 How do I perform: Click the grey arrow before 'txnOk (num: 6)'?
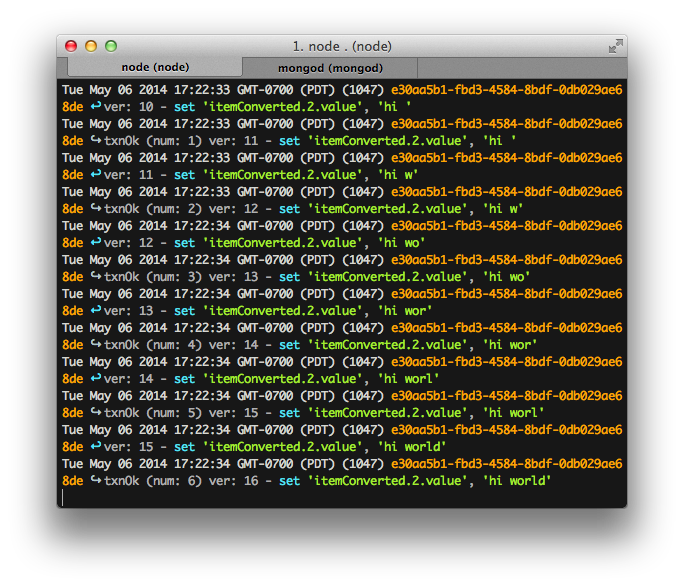coord(95,481)
